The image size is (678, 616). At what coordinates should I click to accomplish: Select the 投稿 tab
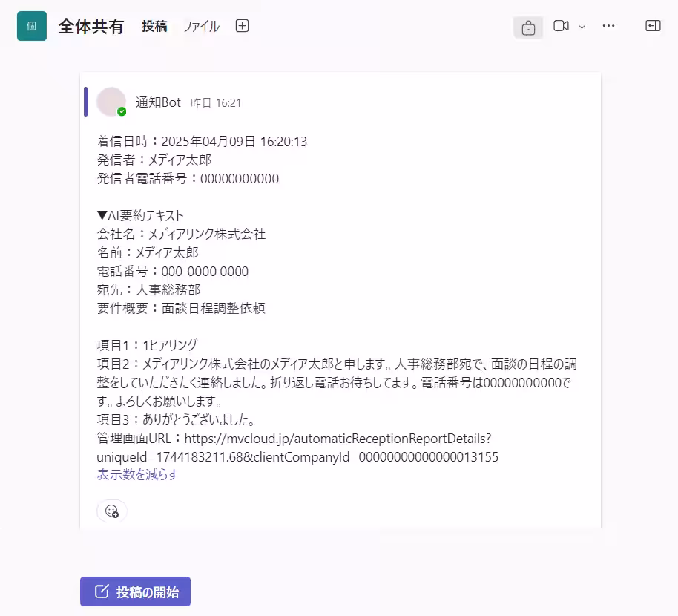154,26
